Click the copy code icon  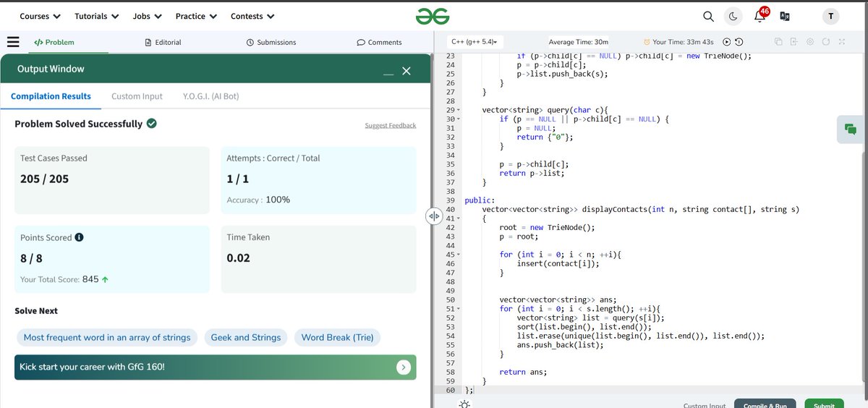pos(778,42)
